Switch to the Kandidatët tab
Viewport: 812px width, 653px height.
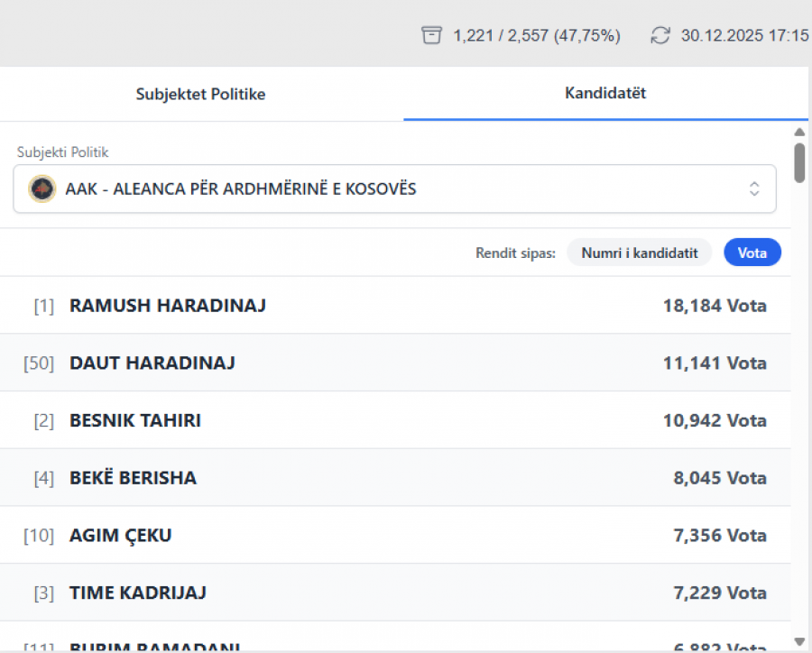pos(605,93)
